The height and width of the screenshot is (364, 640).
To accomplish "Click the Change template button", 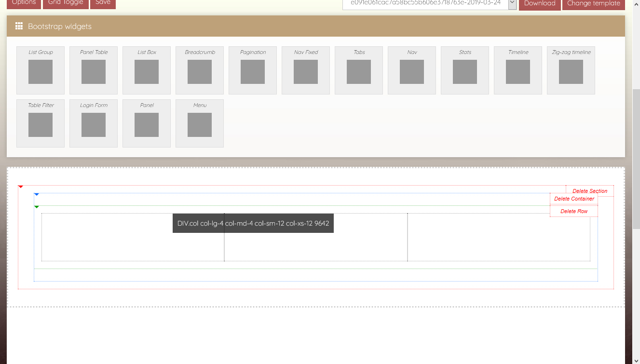I will click(x=593, y=3).
